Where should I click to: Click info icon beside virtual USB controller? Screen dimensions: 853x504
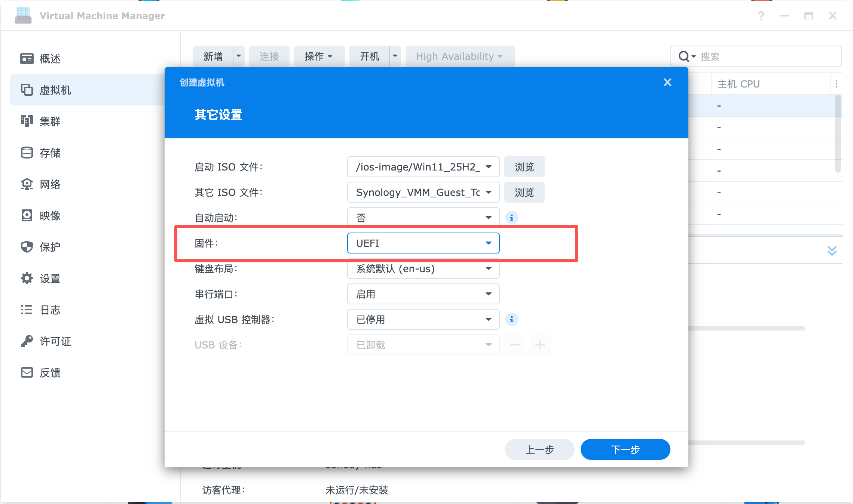tap(511, 319)
